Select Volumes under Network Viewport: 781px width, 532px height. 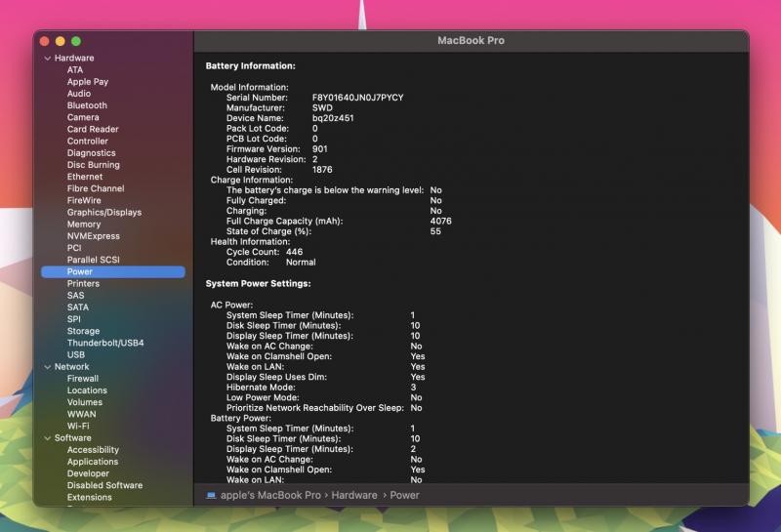tap(85, 402)
